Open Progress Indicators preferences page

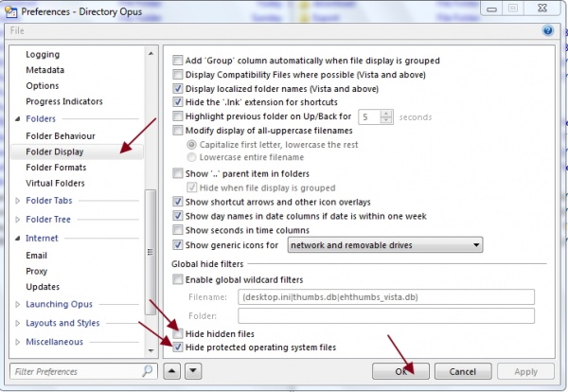[64, 101]
